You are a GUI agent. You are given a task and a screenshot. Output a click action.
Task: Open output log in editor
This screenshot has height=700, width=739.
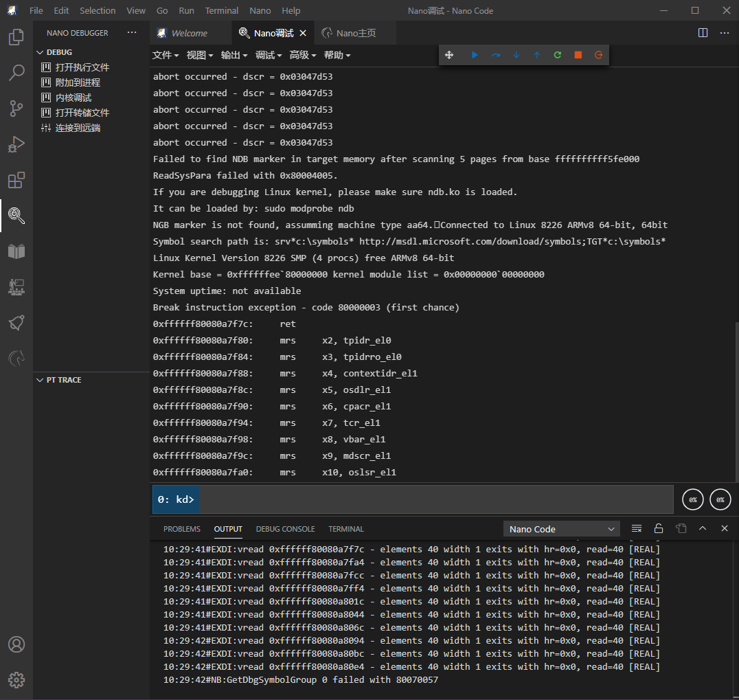click(x=681, y=528)
